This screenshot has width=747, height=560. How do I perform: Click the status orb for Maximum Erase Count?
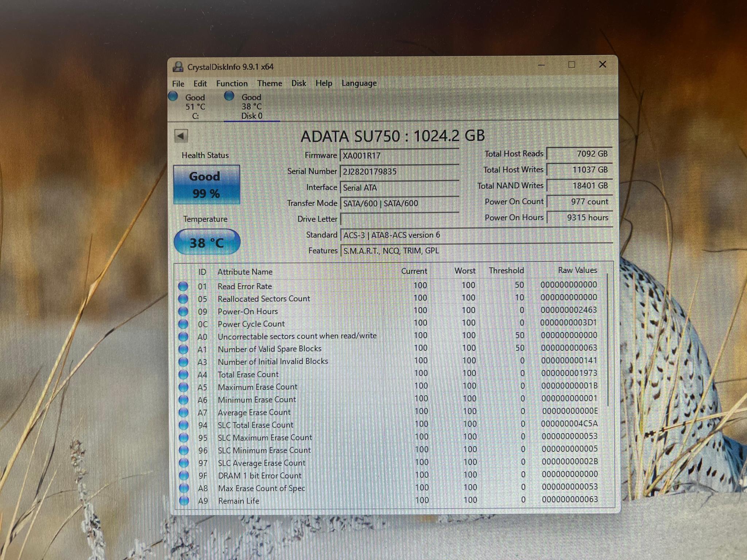183,387
